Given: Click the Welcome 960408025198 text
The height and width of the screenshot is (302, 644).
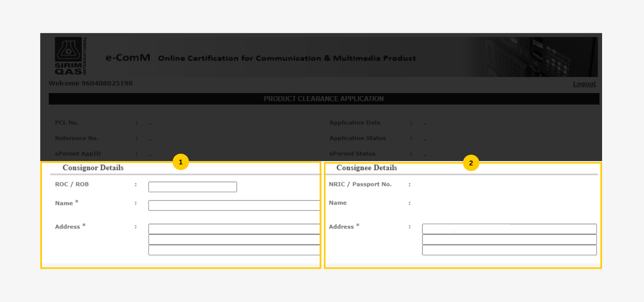Looking at the screenshot, I should pyautogui.click(x=90, y=83).
